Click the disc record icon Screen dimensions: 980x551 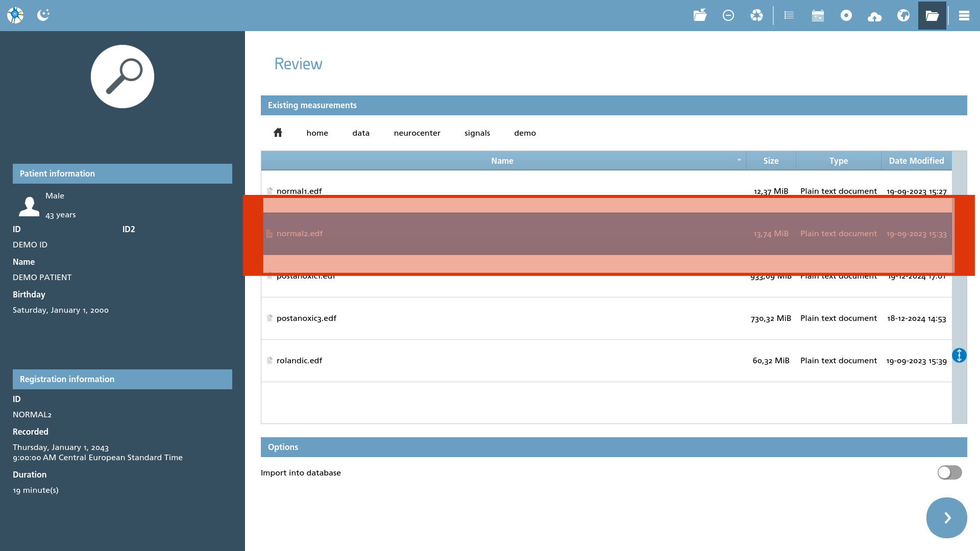846,15
